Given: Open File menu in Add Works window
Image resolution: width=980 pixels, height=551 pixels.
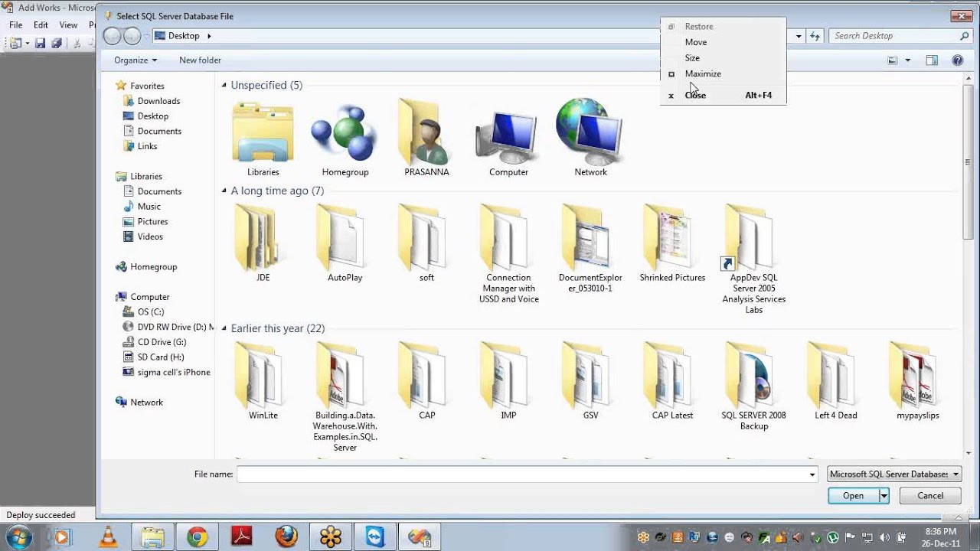Looking at the screenshot, I should coord(15,25).
